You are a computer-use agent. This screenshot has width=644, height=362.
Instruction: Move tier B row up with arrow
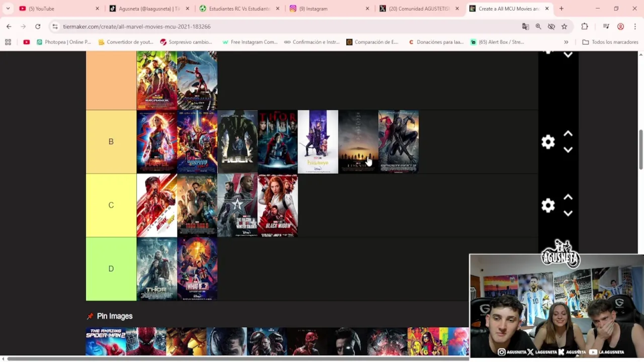pyautogui.click(x=568, y=134)
